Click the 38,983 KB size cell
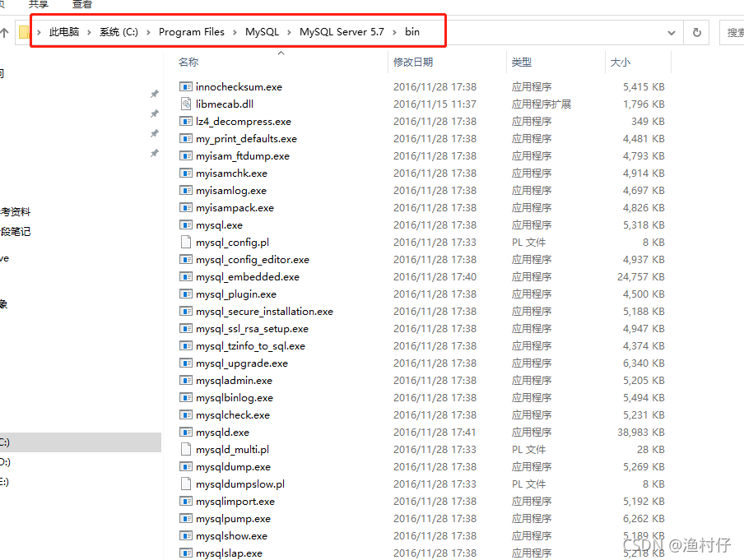744x560 pixels. pyautogui.click(x=640, y=433)
